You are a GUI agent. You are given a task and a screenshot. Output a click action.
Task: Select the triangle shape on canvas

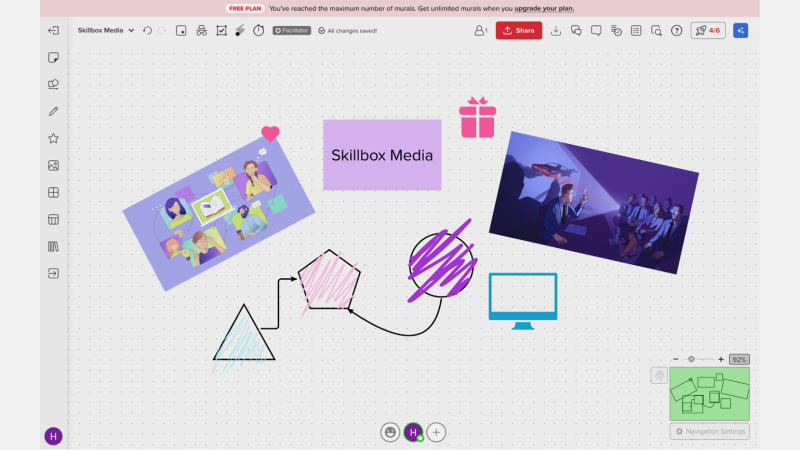click(244, 333)
